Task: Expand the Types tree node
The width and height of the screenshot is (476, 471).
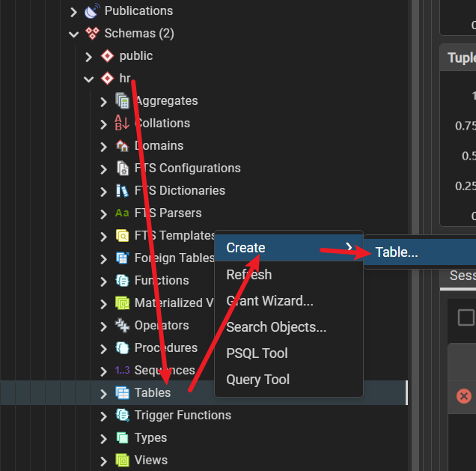Action: tap(103, 438)
